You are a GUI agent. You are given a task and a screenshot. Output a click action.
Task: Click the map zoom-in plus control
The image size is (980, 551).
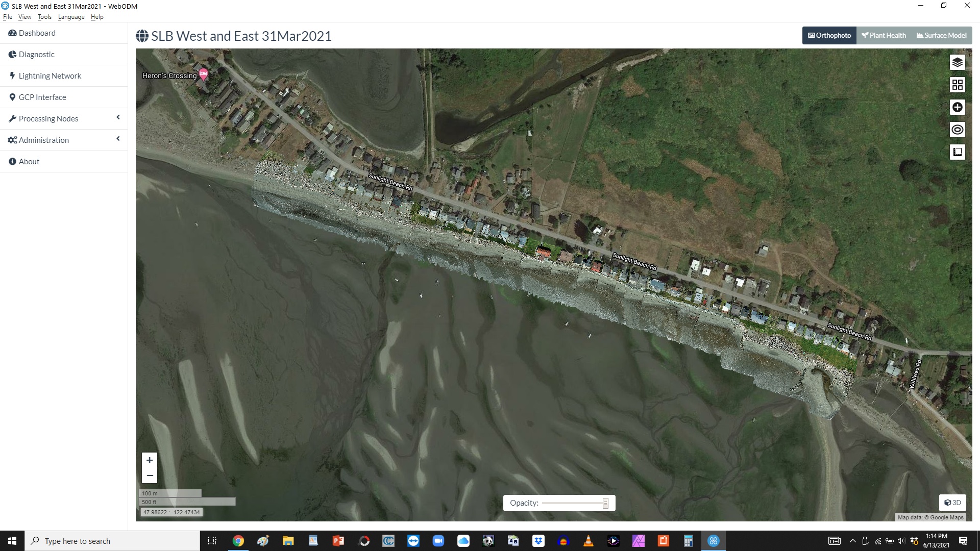(150, 460)
